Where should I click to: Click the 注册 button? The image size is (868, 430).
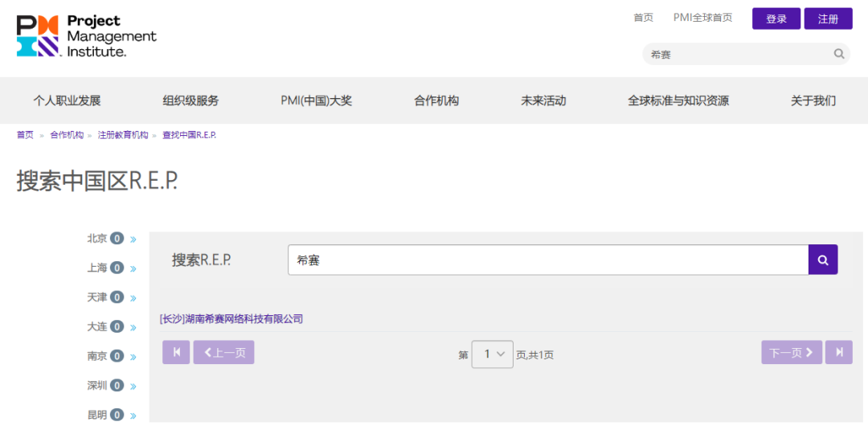[828, 18]
